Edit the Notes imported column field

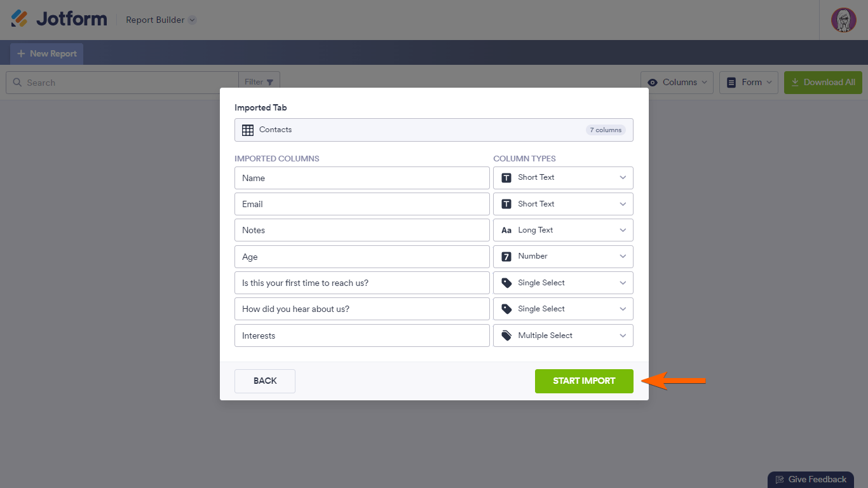362,230
